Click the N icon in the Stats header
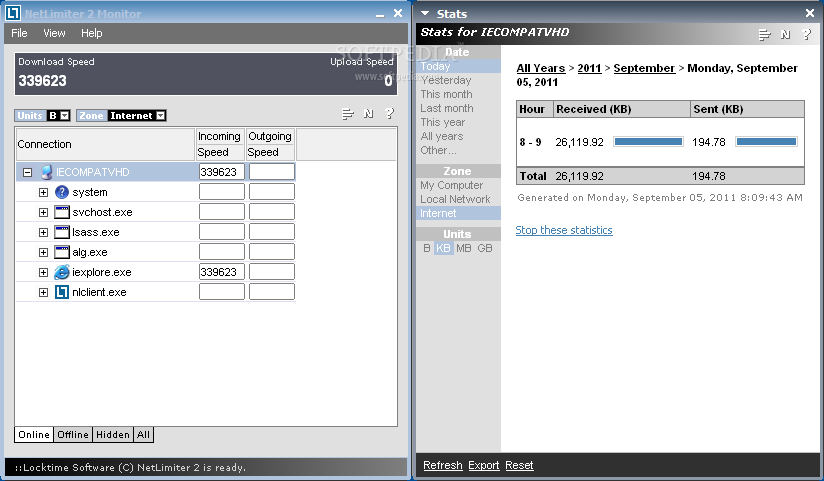Screen dimensions: 824x481 click(x=786, y=35)
